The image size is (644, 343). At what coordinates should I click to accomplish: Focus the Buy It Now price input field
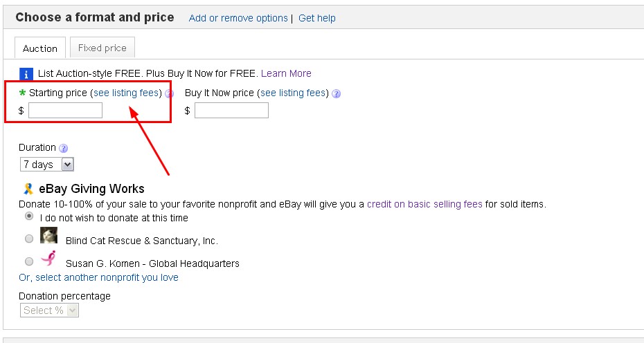(x=232, y=111)
